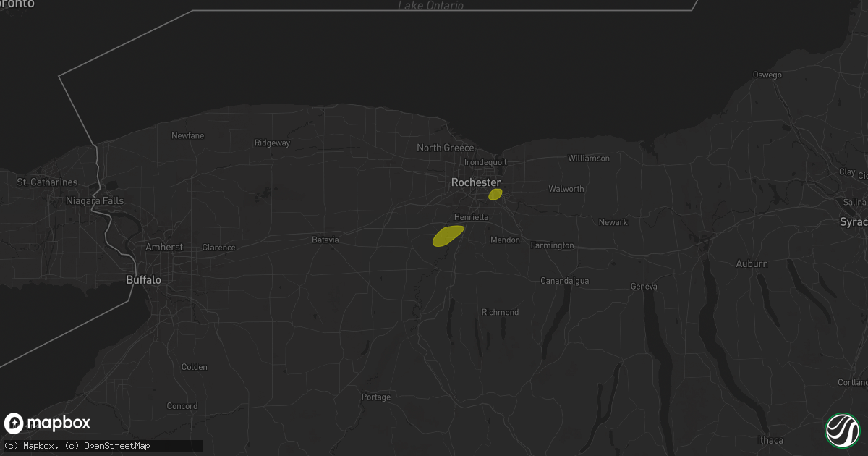Screen dimensions: 868x456
Task: Click the Clay town label
Action: pyautogui.click(x=847, y=172)
